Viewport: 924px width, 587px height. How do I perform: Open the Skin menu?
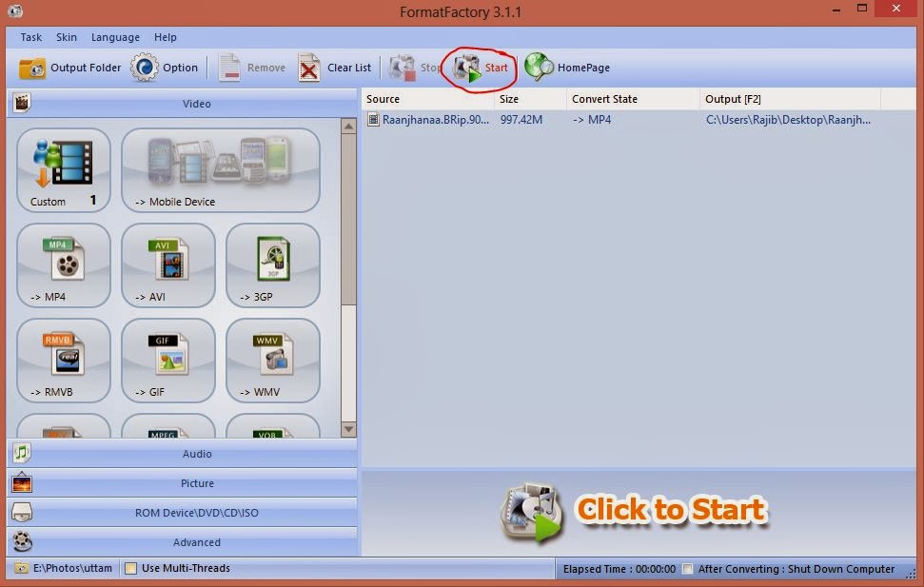(66, 37)
